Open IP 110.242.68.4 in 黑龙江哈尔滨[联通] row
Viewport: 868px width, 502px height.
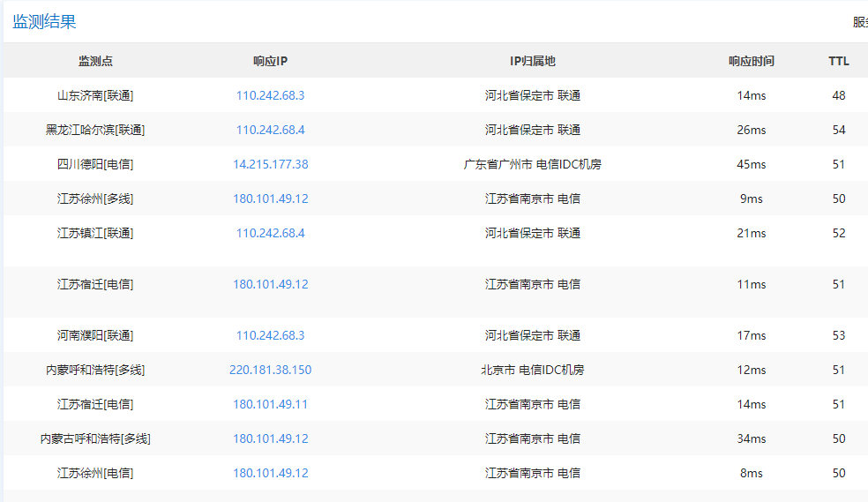(x=270, y=130)
